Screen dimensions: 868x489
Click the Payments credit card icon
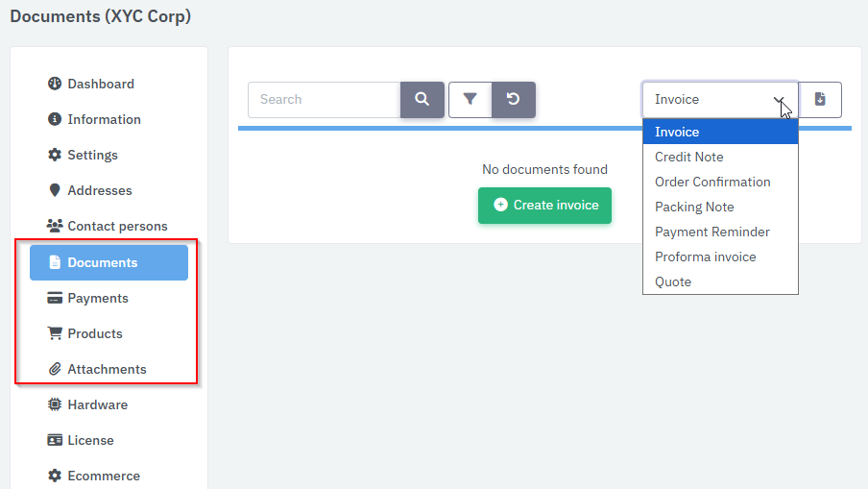[55, 298]
